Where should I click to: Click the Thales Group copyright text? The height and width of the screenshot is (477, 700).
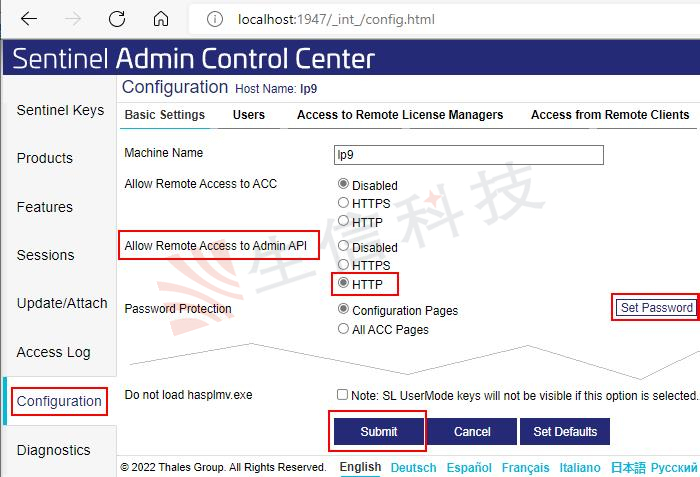point(223,467)
